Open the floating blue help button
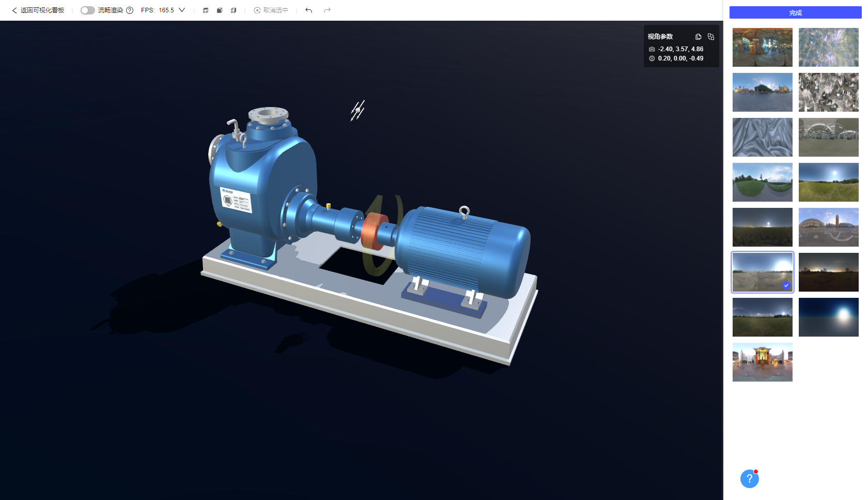The width and height of the screenshot is (868, 500). (750, 479)
